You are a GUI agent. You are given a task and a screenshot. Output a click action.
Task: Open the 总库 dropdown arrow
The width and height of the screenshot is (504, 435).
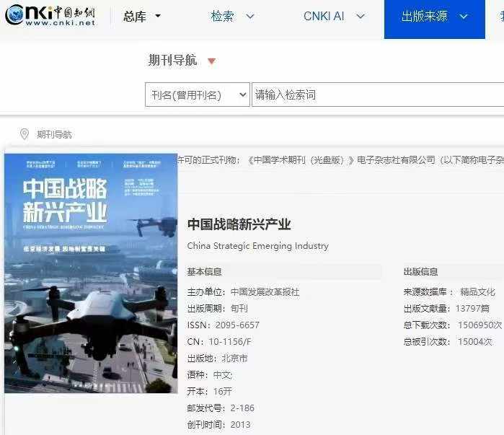(x=158, y=15)
